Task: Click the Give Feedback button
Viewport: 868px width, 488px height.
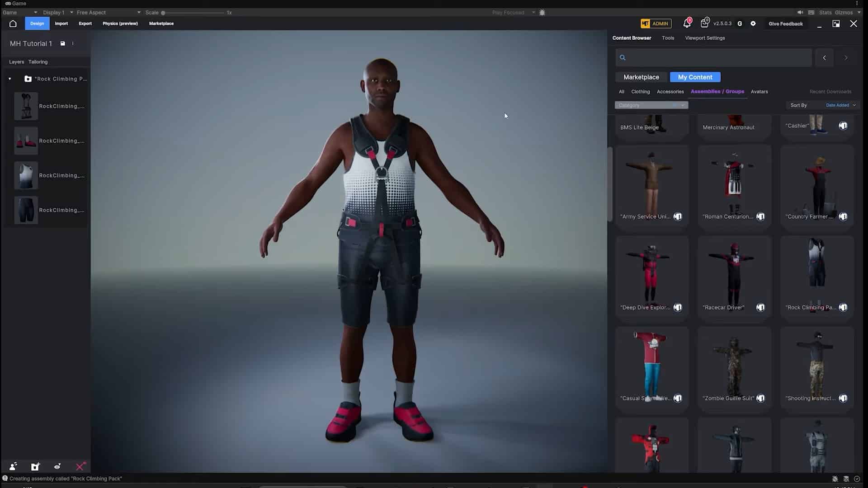Action: tap(785, 23)
